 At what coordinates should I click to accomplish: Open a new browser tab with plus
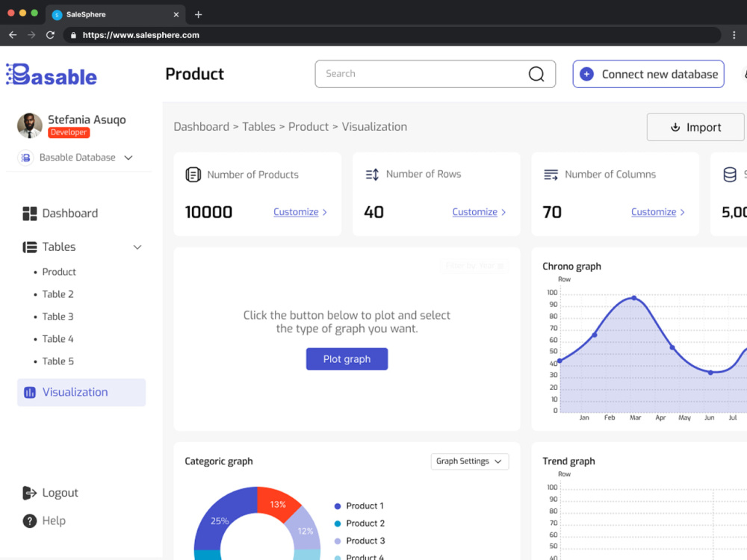click(198, 15)
